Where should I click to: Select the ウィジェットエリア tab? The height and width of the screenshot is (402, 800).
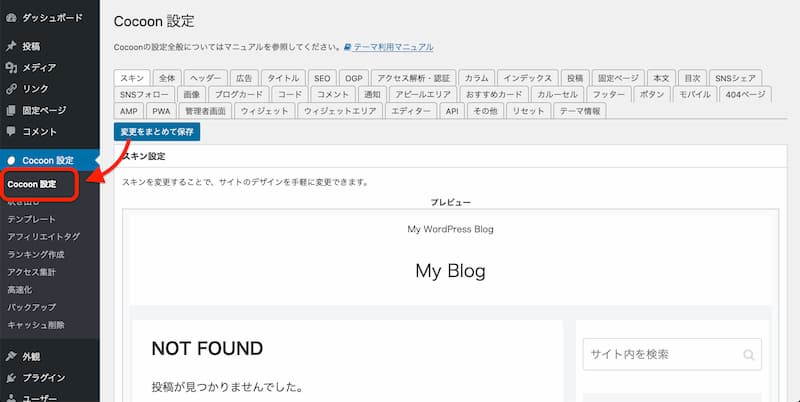click(340, 111)
